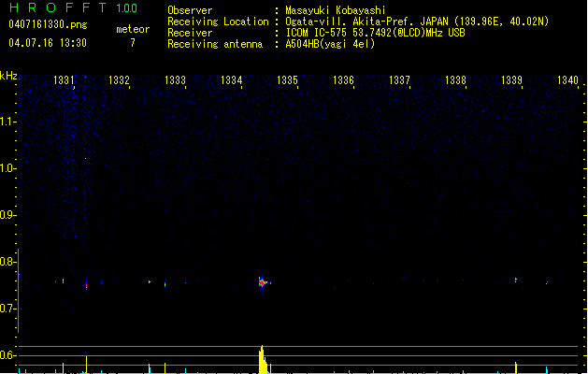Click the 1.1 kHz frequency tick label

(x=7, y=122)
